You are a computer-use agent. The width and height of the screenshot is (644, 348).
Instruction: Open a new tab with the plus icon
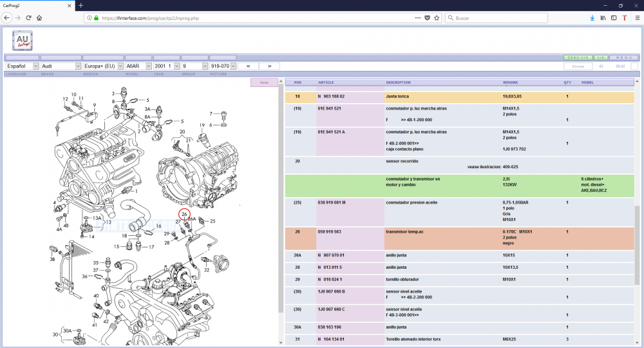[81, 5]
